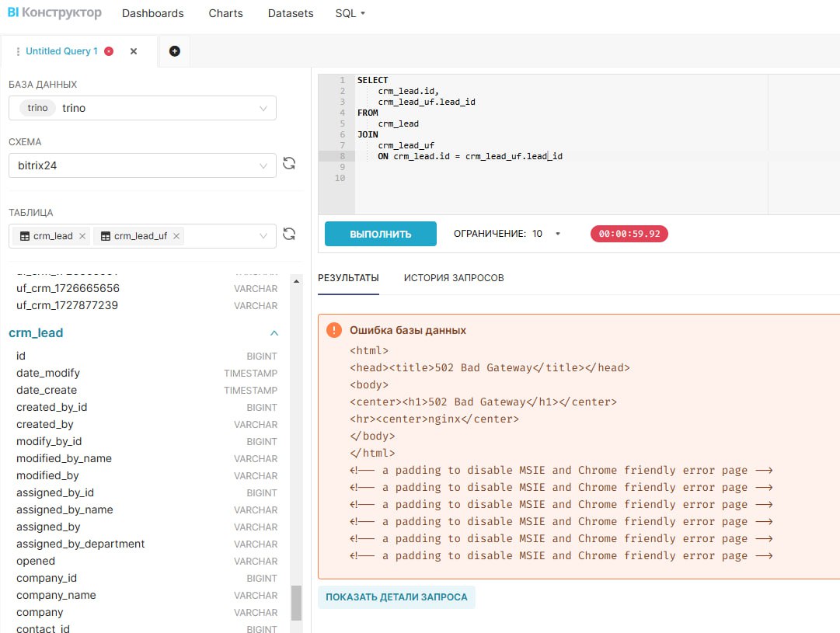The image size is (840, 633).
Task: Click the column list scrollbar thumb
Action: click(x=296, y=603)
